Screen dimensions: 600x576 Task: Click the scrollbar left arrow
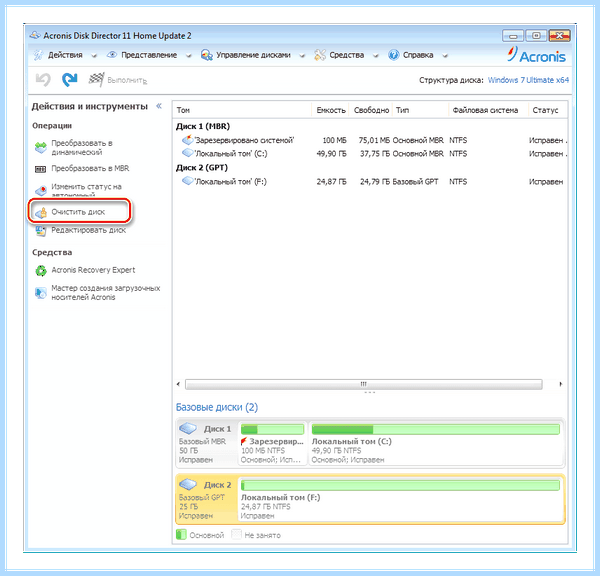[178, 384]
